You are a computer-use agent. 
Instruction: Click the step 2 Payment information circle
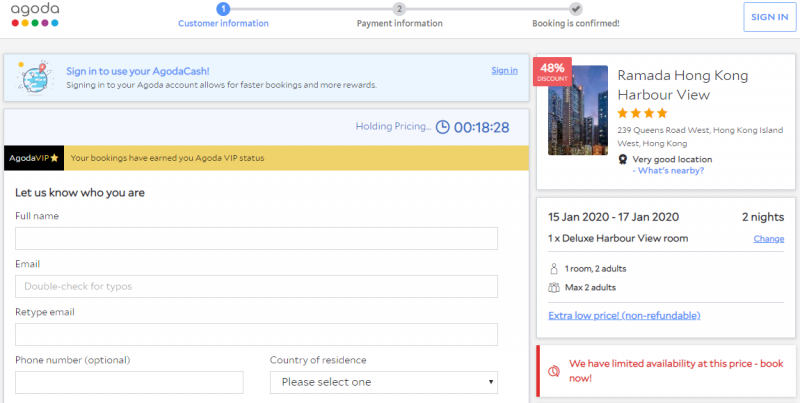point(399,9)
